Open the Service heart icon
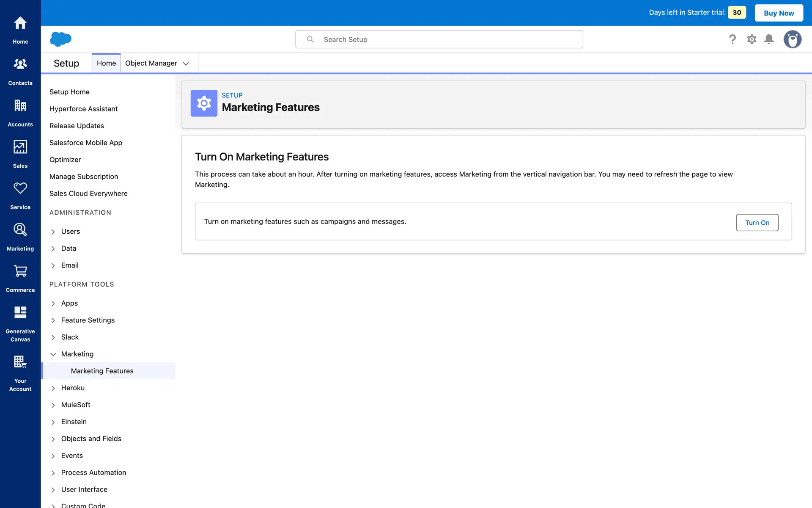The width and height of the screenshot is (812, 508). tap(20, 195)
